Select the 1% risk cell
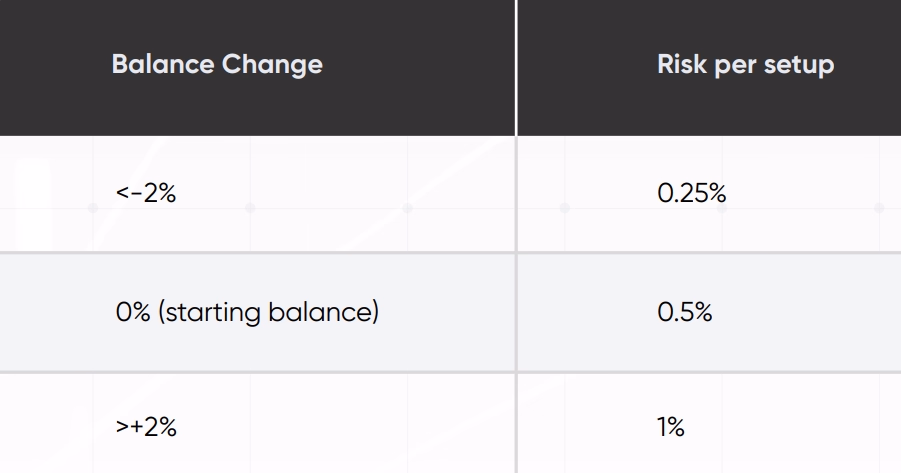901x473 pixels. (x=671, y=427)
